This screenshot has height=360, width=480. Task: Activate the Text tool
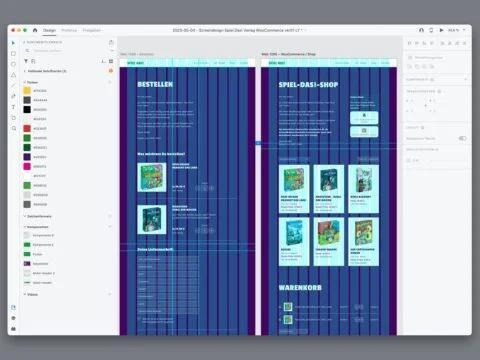point(13,107)
